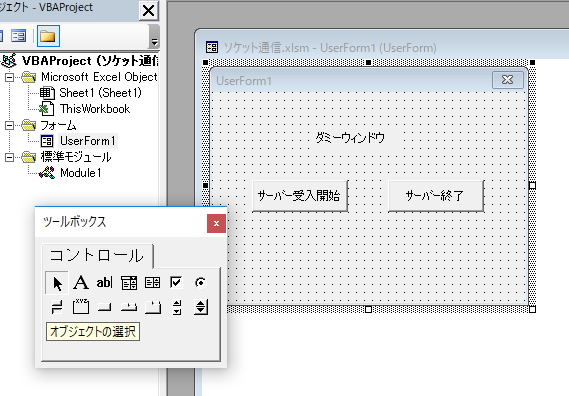Select Sheet1 (Sheet1) in project tree
This screenshot has width=569, height=396.
pos(101,93)
